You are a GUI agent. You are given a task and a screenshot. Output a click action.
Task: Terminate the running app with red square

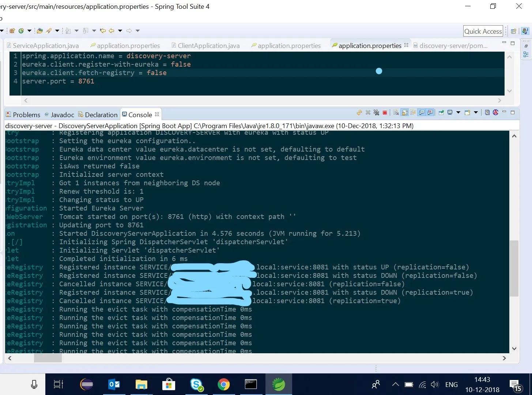[385, 113]
